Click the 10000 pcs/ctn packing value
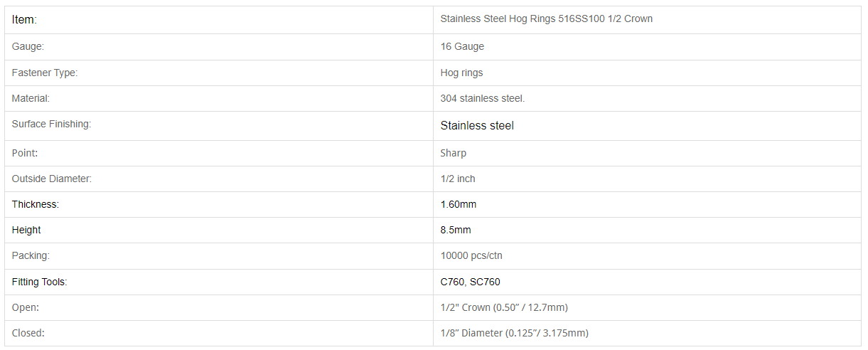 471,255
